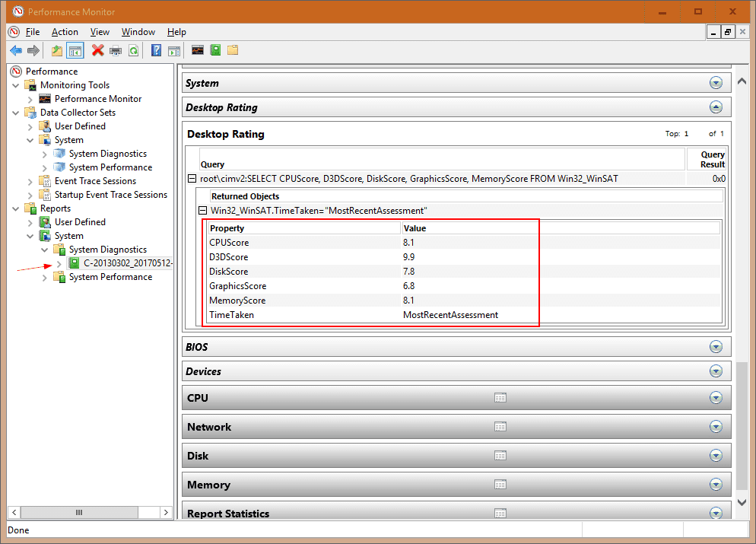Click tree pane horizontal scrollbar left arrow
Image resolution: width=756 pixels, height=544 pixels.
pyautogui.click(x=14, y=512)
